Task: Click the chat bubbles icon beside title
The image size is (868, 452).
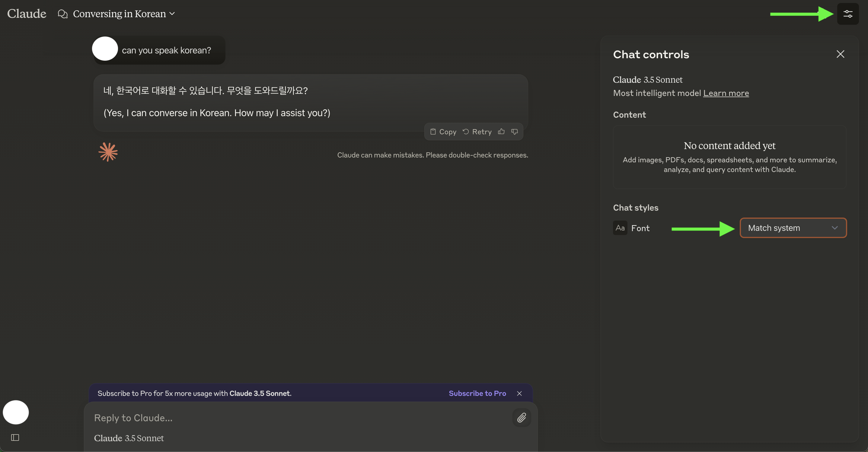Action: pos(63,14)
